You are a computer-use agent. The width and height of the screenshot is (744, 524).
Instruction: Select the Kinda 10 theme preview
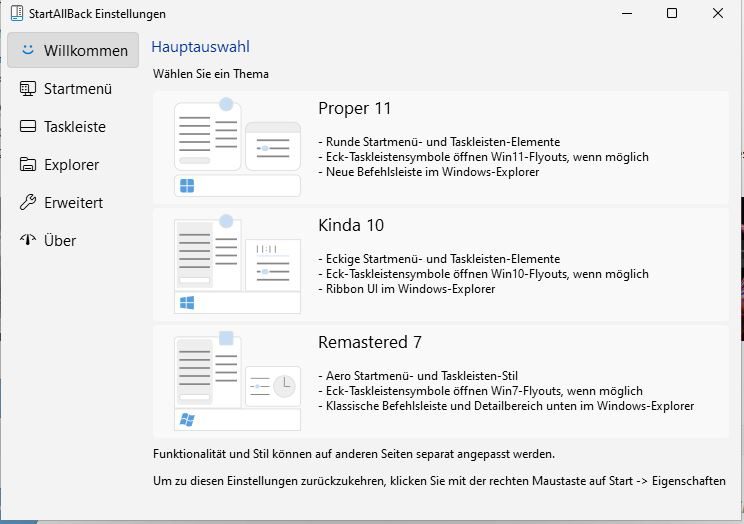tap(237, 264)
